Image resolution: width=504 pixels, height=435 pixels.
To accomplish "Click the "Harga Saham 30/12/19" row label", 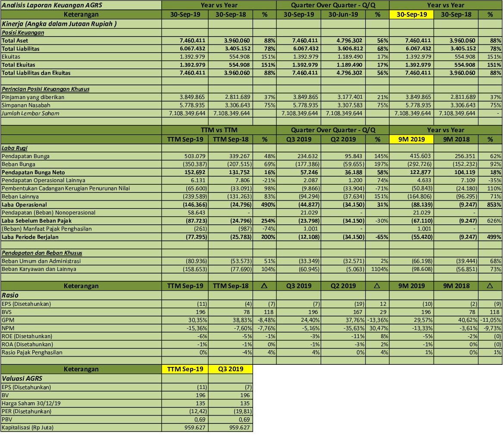I will pyautogui.click(x=31, y=403).
